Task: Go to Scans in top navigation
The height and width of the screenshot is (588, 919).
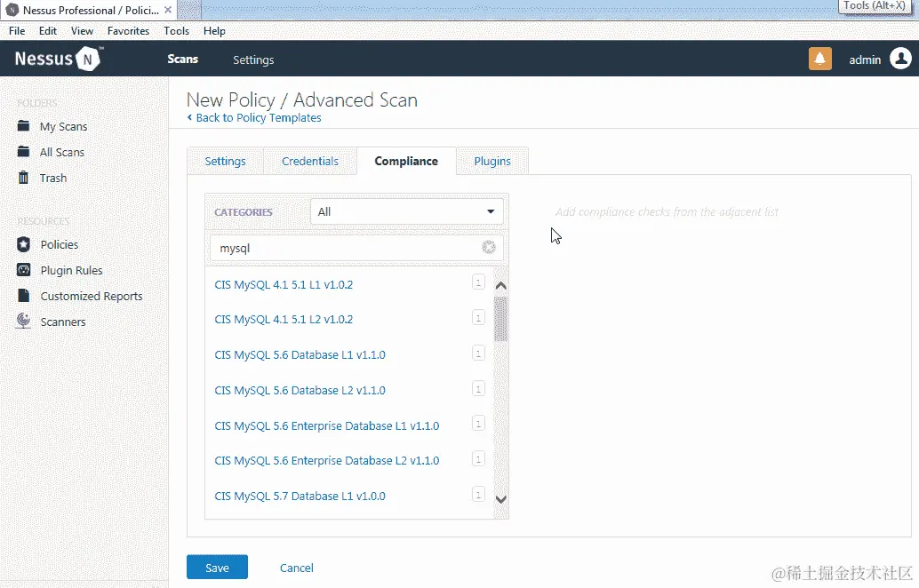Action: tap(183, 60)
